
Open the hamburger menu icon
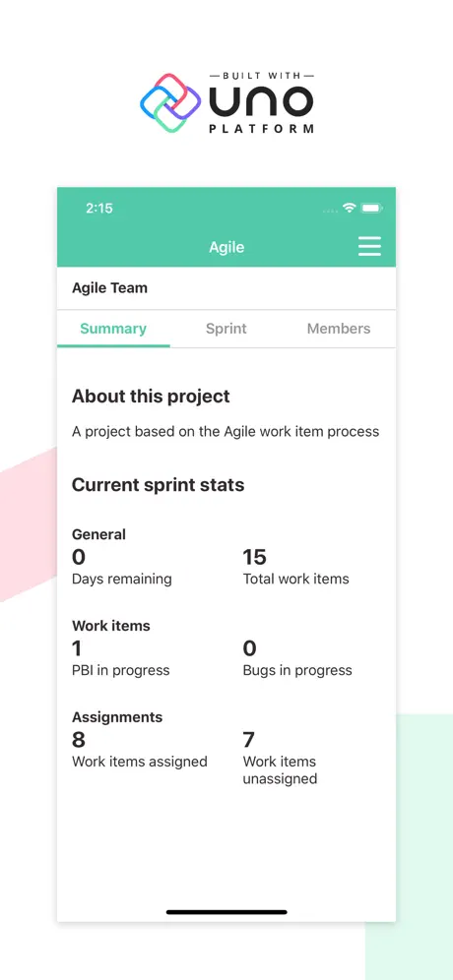pyautogui.click(x=369, y=246)
